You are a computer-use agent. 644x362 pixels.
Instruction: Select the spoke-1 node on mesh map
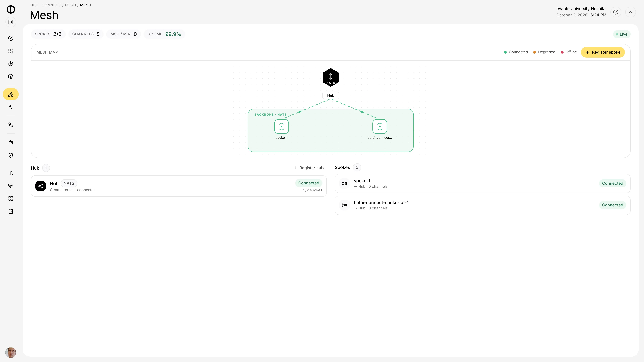(282, 127)
